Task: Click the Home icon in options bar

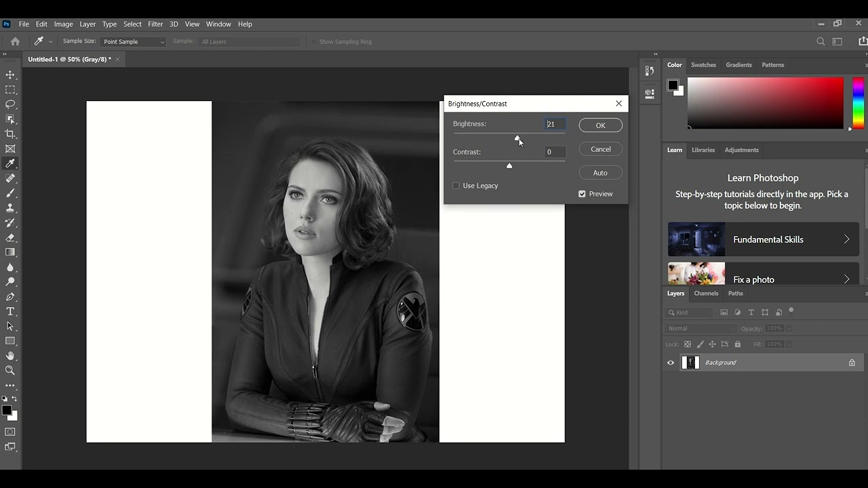Action: click(15, 41)
